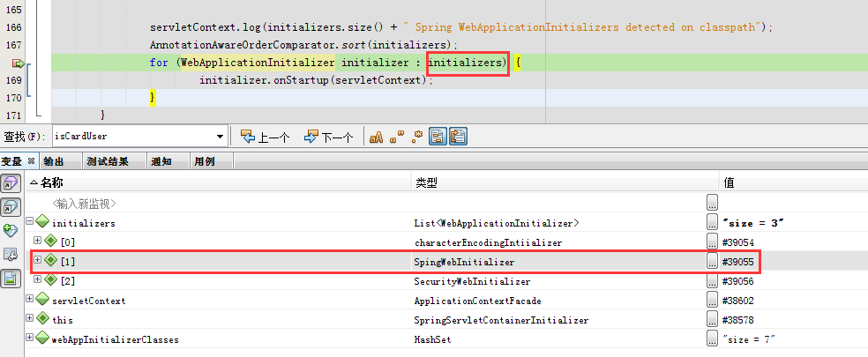Click the green diamond icon of webAppInitializerClasses
Image resolution: width=868 pixels, height=357 pixels.
42,338
